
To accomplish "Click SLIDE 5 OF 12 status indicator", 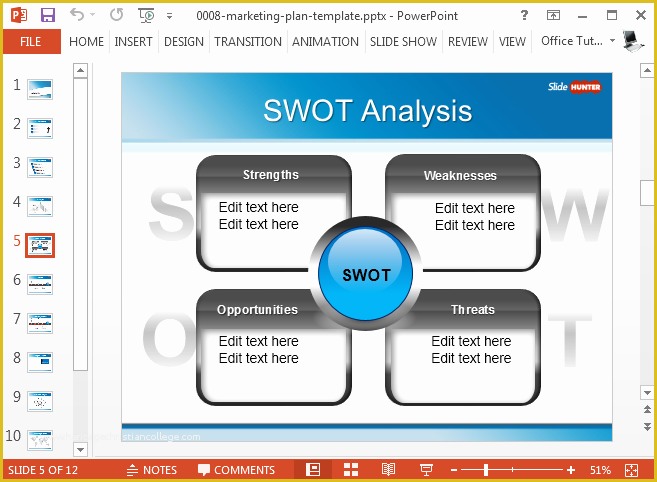I will tap(43, 470).
